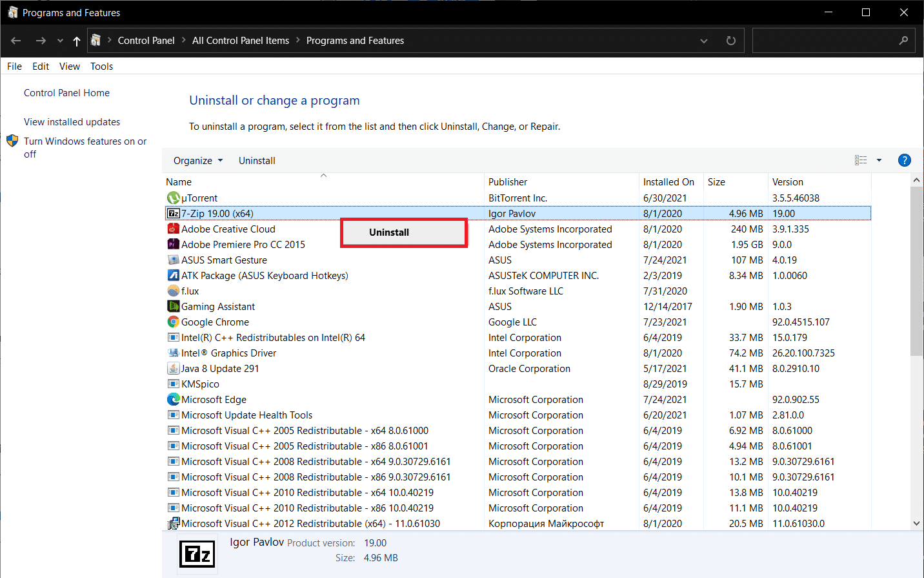This screenshot has height=578, width=924.
Task: Open the Tools menu
Action: coord(101,67)
